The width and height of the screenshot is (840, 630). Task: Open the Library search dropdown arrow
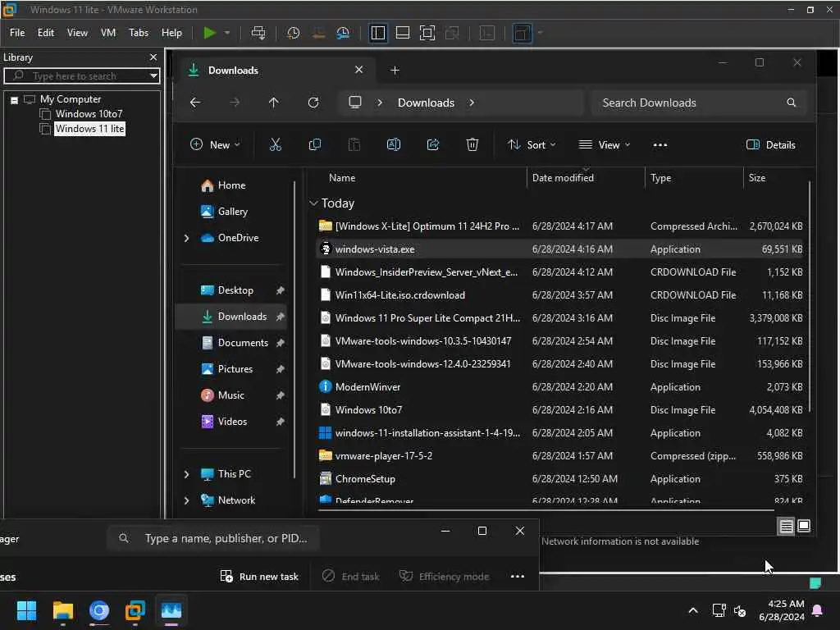click(153, 75)
